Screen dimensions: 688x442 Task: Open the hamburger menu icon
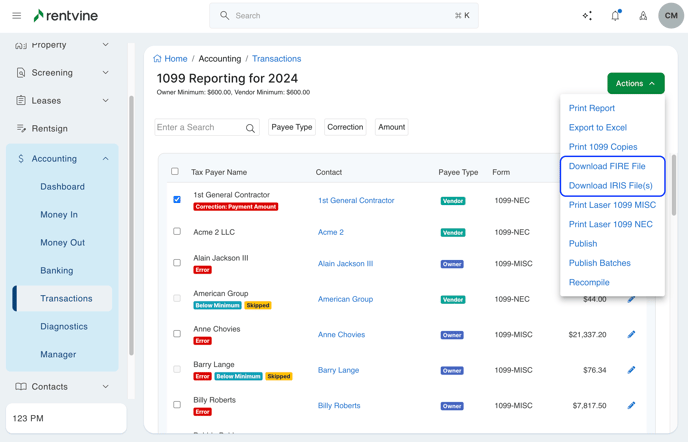[x=16, y=16]
